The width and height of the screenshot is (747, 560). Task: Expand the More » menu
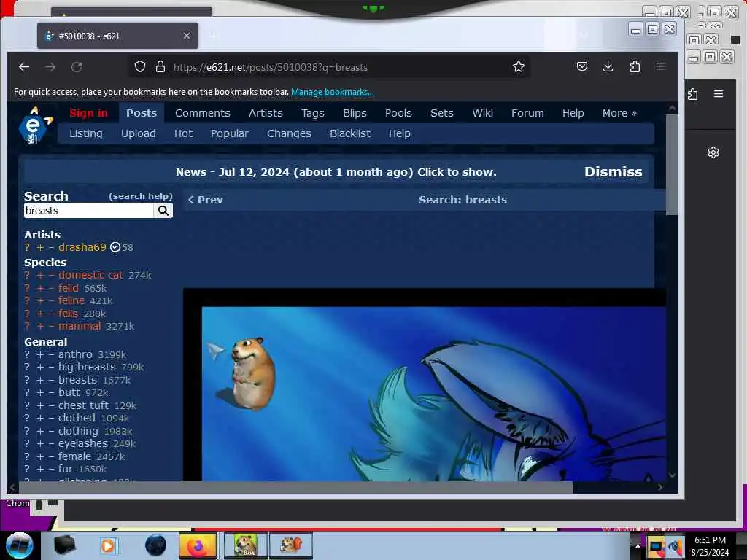coord(619,113)
